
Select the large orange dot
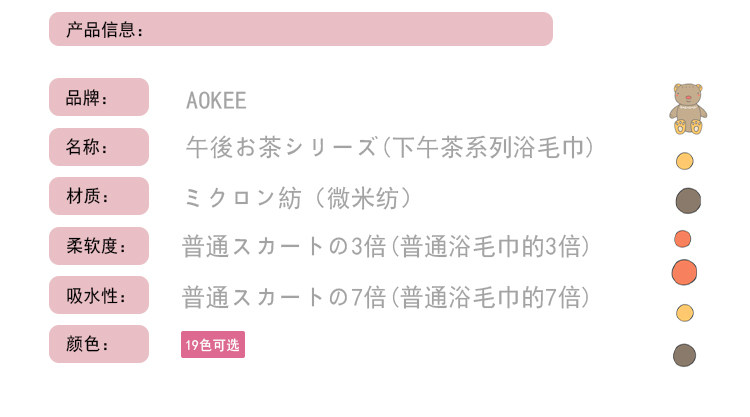684,271
